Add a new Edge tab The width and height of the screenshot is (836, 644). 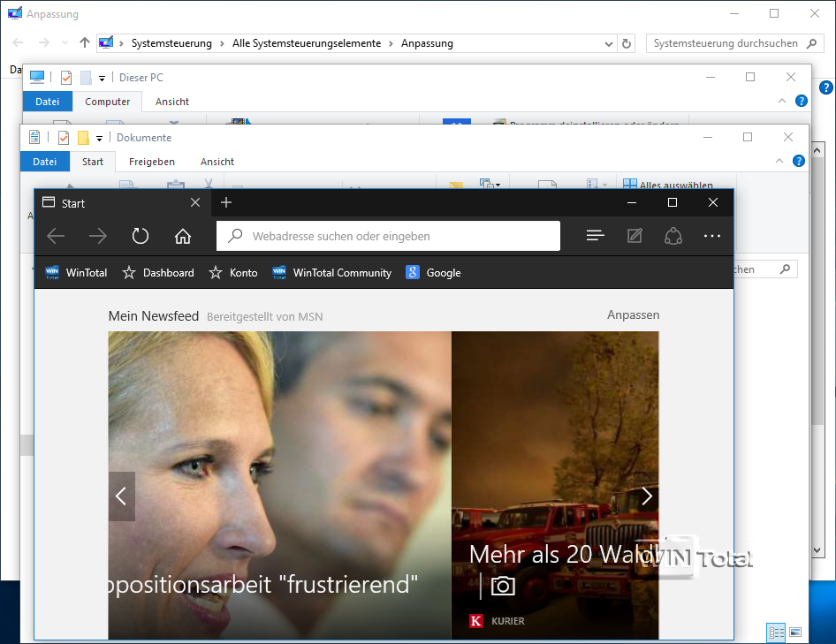point(226,202)
